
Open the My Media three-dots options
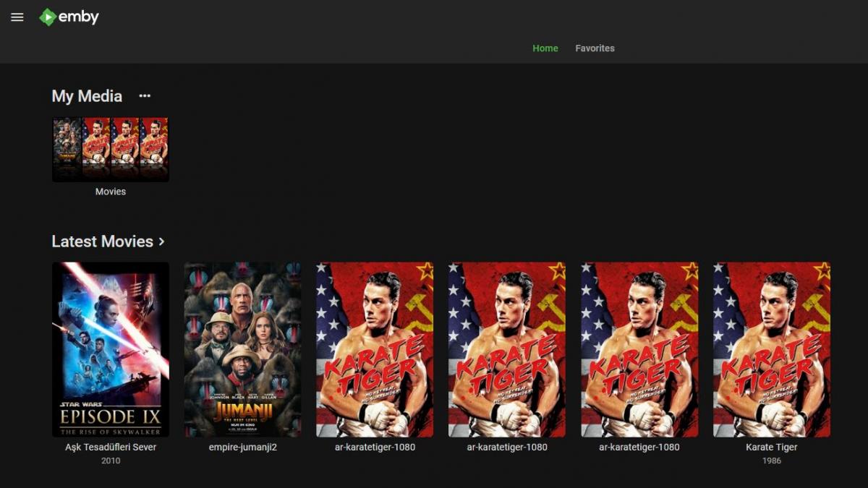pyautogui.click(x=145, y=96)
